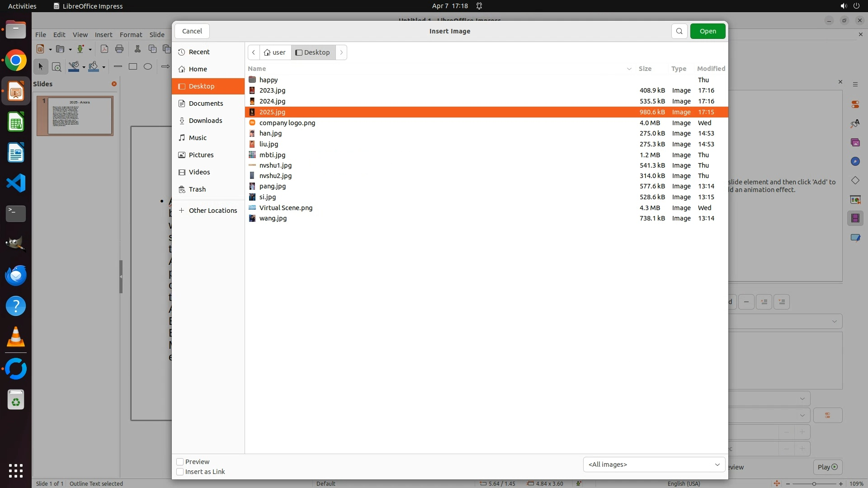Click the green Open button

(708, 31)
